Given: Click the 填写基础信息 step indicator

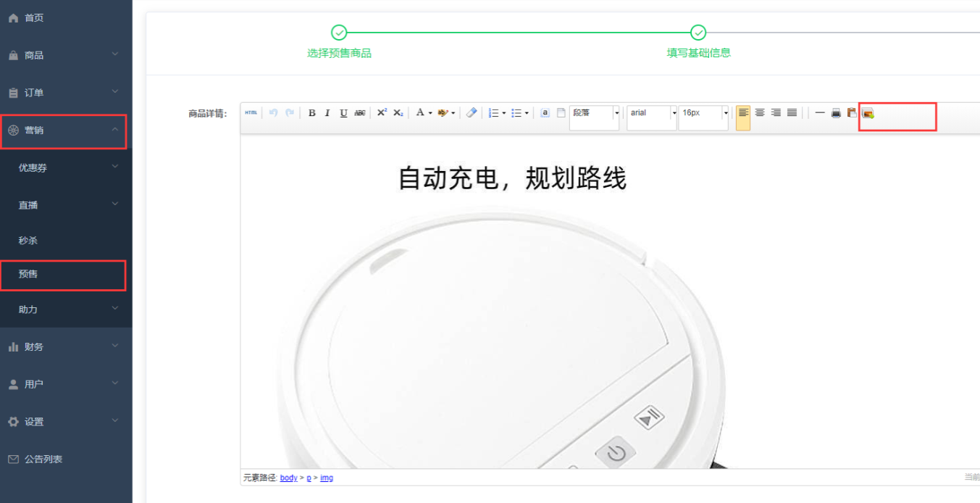Looking at the screenshot, I should point(698,43).
